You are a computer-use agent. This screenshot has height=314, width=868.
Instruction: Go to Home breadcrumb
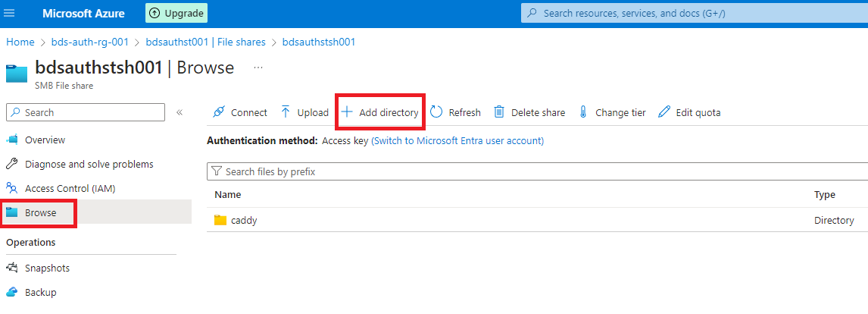pos(20,42)
